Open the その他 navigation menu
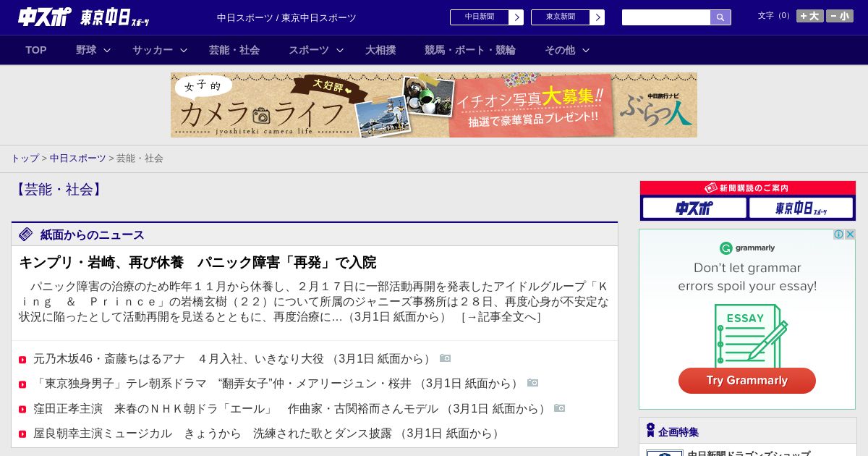Viewport: 868px width, 456px height. (x=560, y=50)
